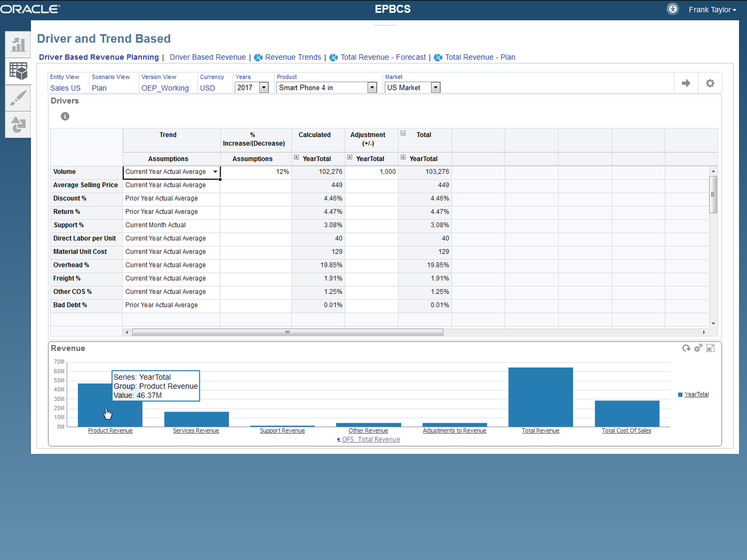Open the paintbrush sidebar icon
Screen dimensions: 747x560
click(x=18, y=98)
